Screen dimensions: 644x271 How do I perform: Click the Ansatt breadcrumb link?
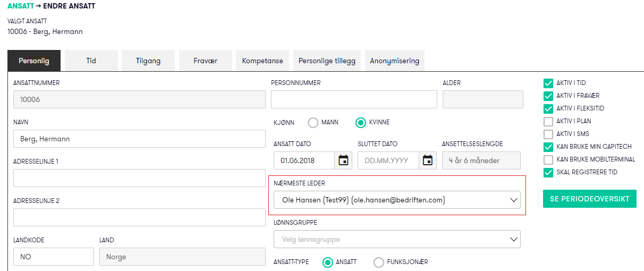[x=21, y=6]
